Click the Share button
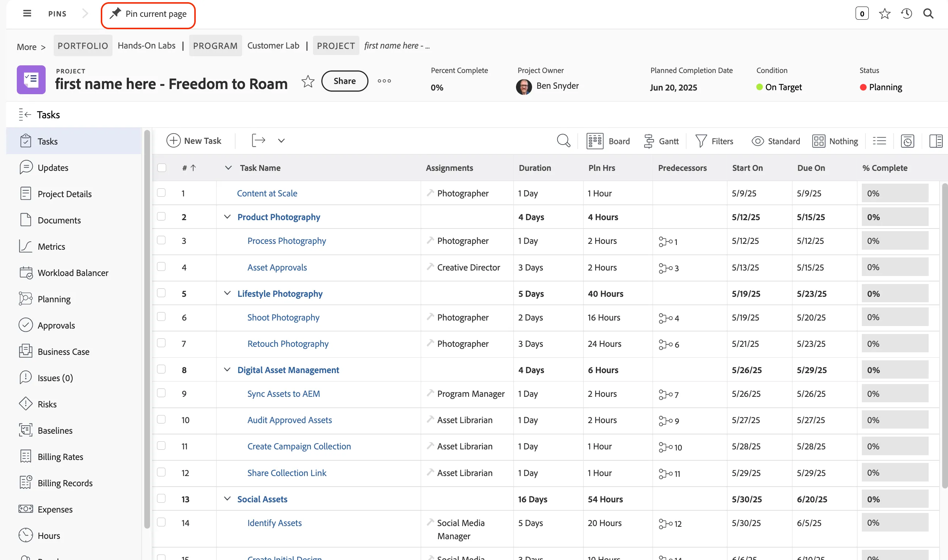 click(345, 81)
